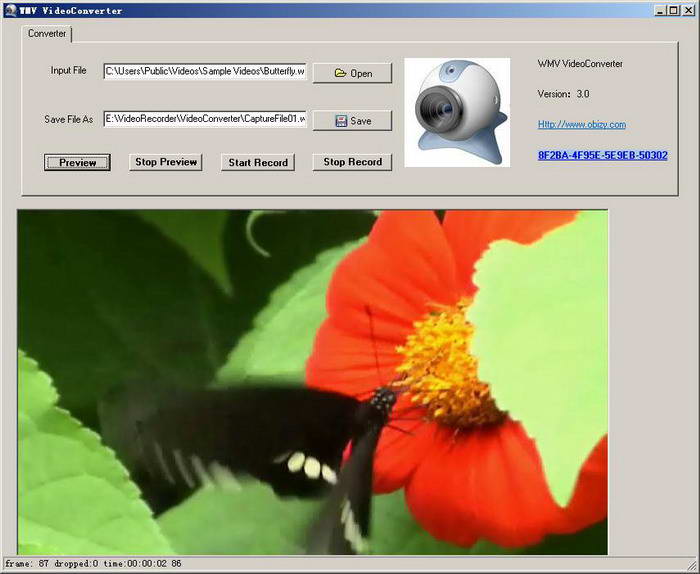The height and width of the screenshot is (574, 700).
Task: Close the WMV VideoConverter window
Action: tap(688, 10)
